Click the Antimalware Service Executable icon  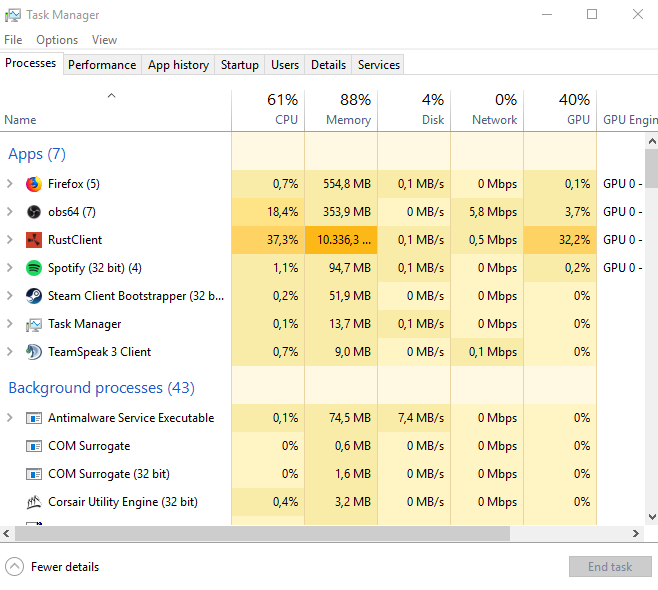coord(34,418)
